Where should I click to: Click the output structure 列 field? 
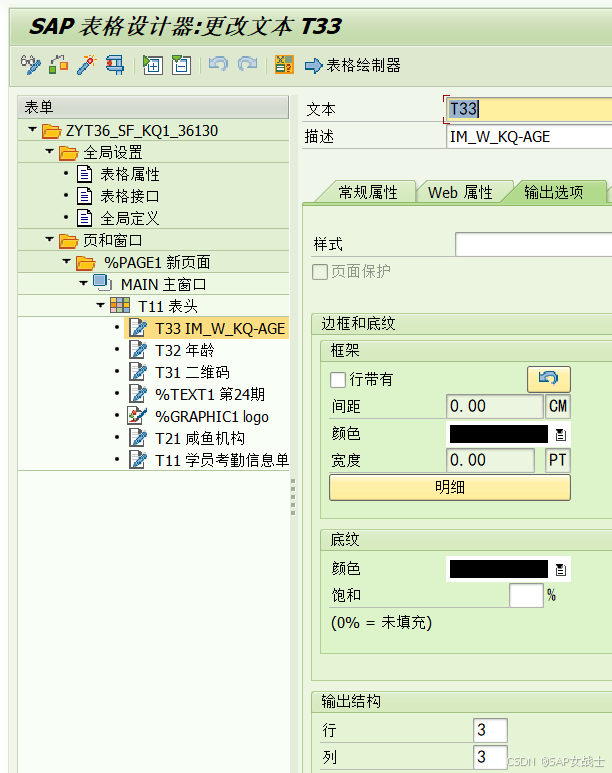(x=491, y=757)
